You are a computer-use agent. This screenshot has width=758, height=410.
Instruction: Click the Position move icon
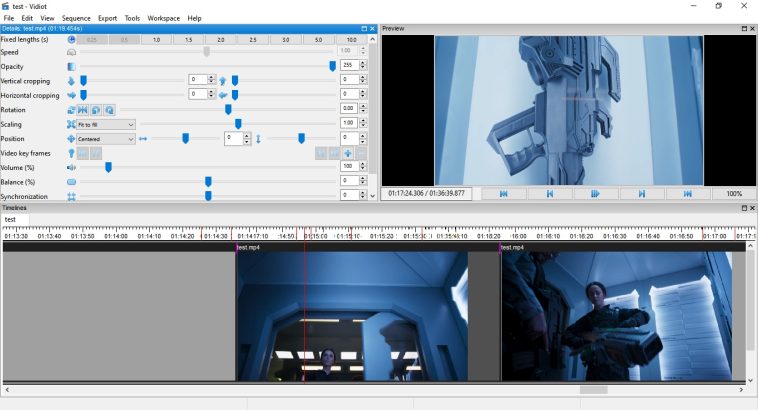(x=72, y=139)
